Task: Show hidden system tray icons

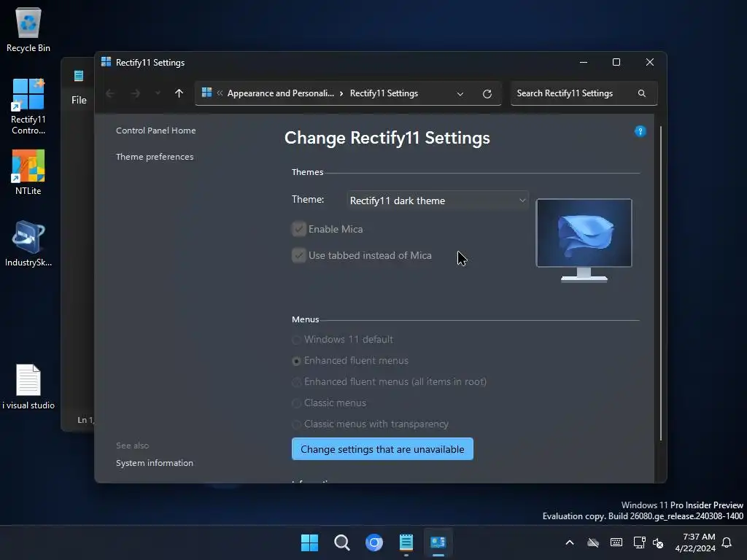Action: 569,542
